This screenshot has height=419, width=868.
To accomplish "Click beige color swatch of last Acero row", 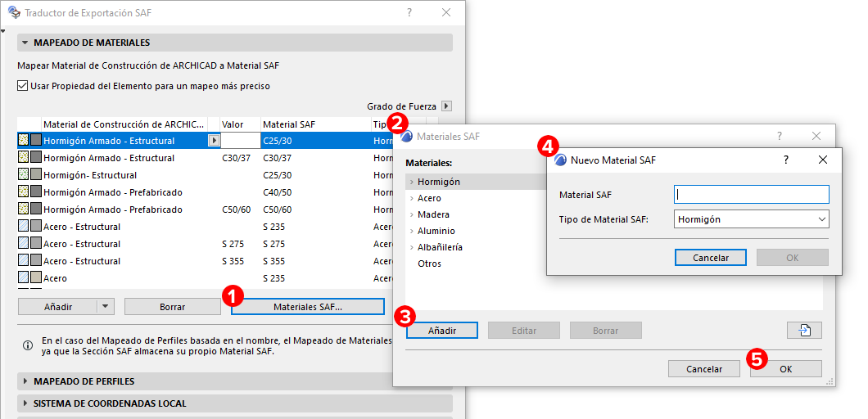I will pos(36,278).
